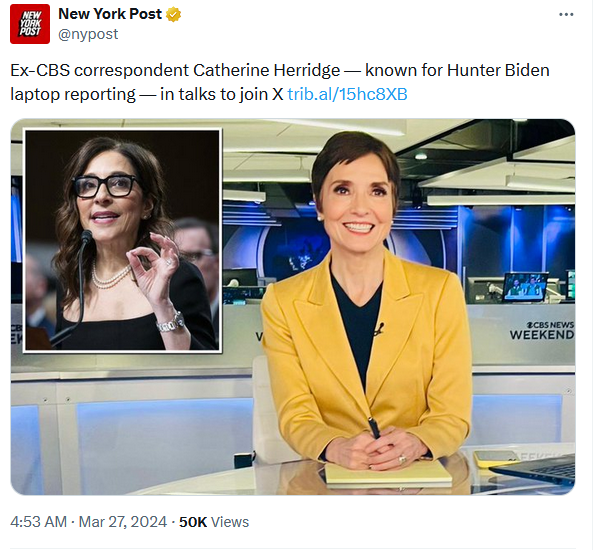595x550 pixels.
Task: Click the gold verified badge icon
Action: click(x=174, y=14)
